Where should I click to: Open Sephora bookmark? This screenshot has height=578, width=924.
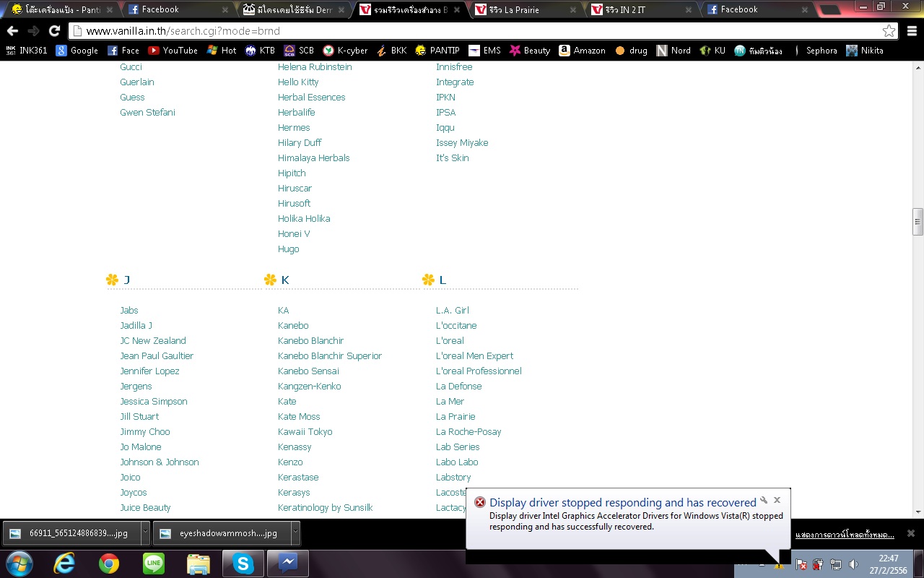coord(814,51)
